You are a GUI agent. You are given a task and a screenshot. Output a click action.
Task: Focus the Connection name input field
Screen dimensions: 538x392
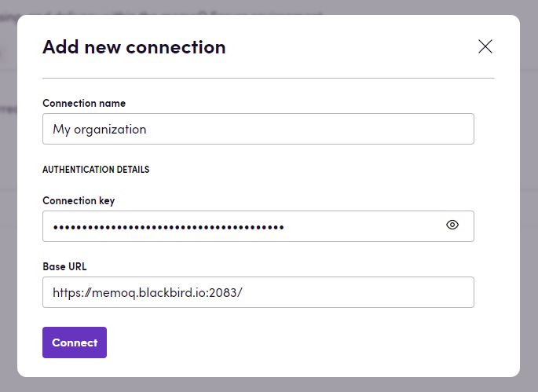[x=258, y=129]
